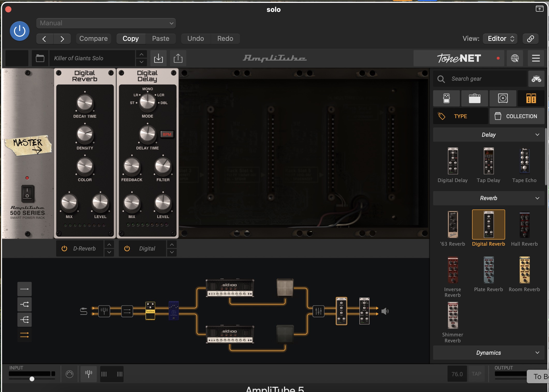Switch to COLLECTION sorting tab
549x392 pixels.
point(517,116)
